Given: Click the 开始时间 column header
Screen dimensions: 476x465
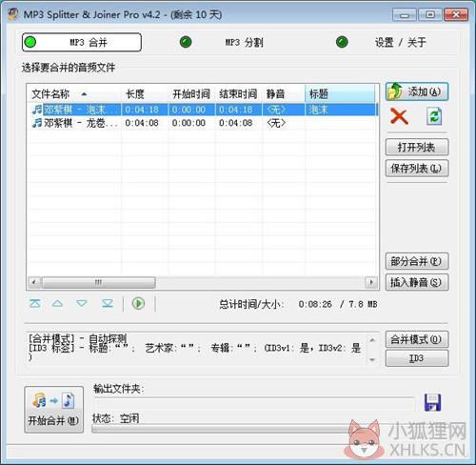Looking at the screenshot, I should [x=191, y=94].
